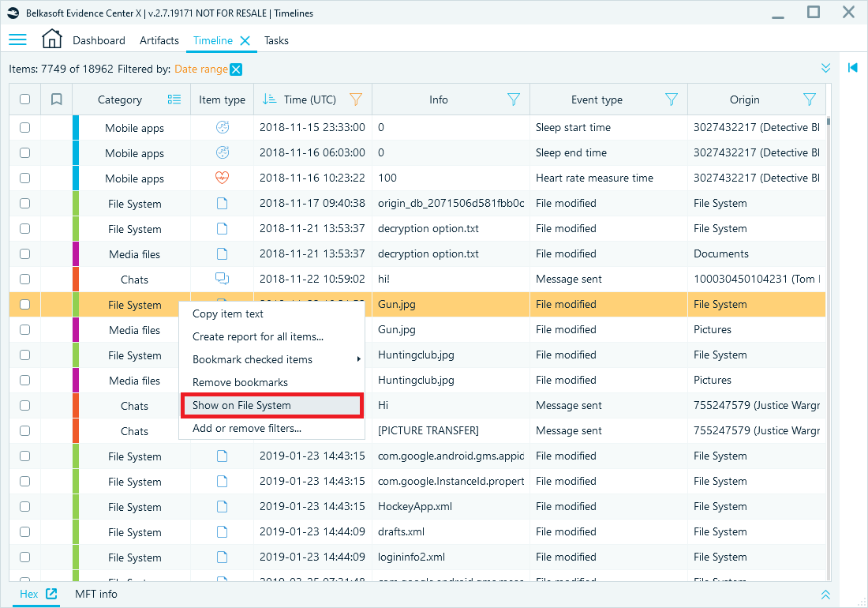Click the sleep icon in the 23:33:00 row
This screenshot has width=868, height=608.
(x=222, y=127)
